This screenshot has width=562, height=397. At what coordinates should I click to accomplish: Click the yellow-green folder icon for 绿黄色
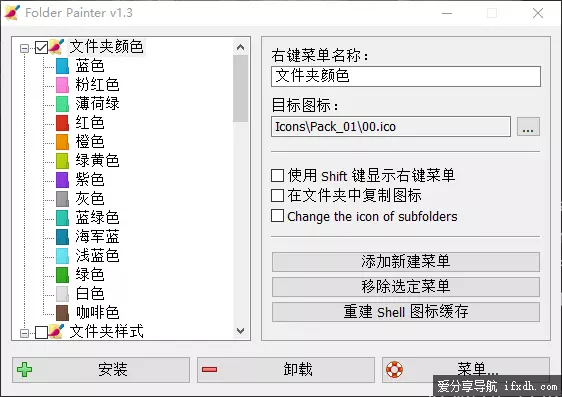62,161
